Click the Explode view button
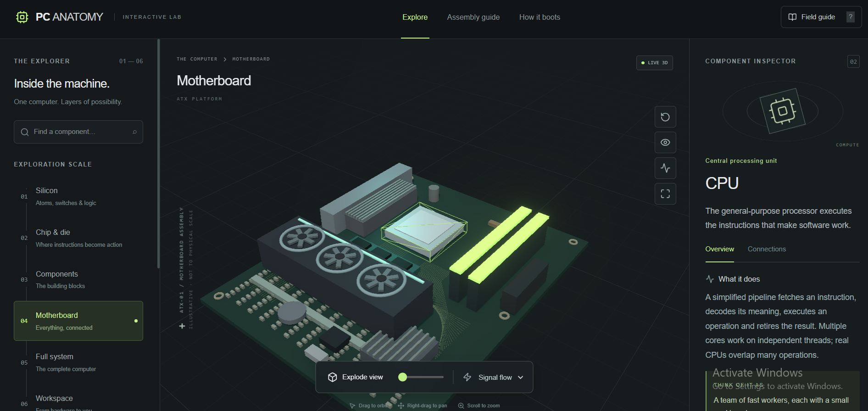 point(356,377)
